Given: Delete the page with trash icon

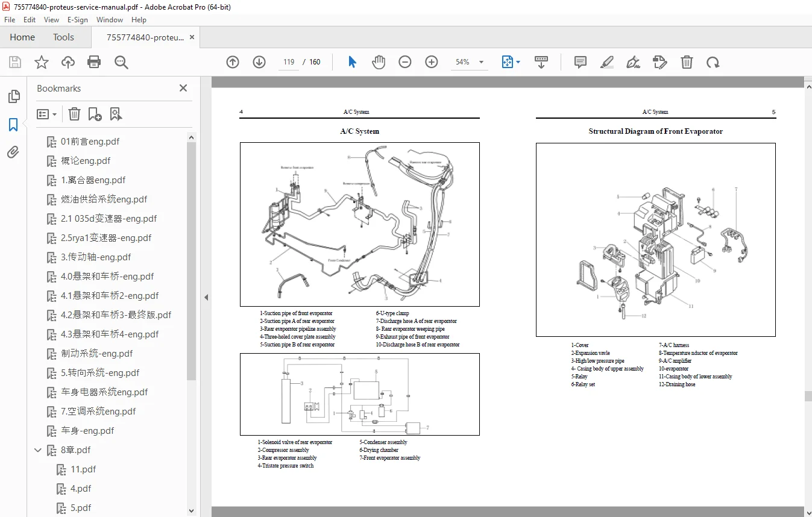Looking at the screenshot, I should 687,62.
